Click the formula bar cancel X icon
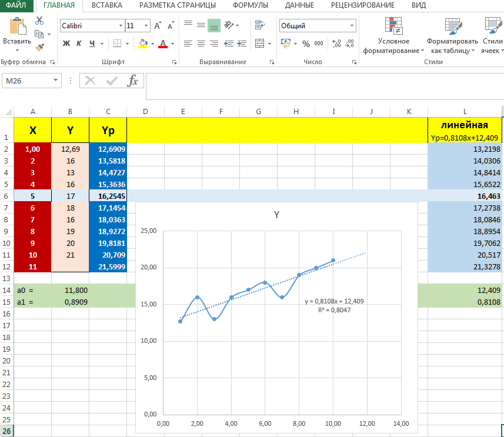The image size is (504, 437). click(x=91, y=81)
